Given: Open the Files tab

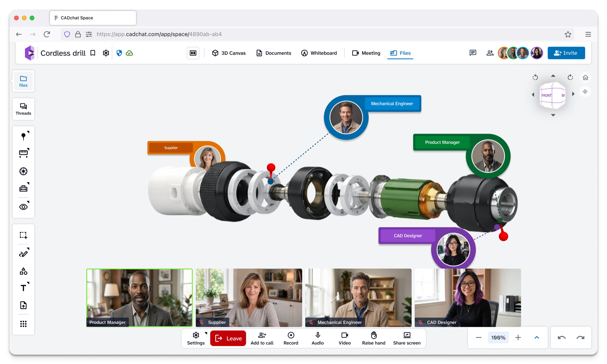Looking at the screenshot, I should click(x=400, y=53).
